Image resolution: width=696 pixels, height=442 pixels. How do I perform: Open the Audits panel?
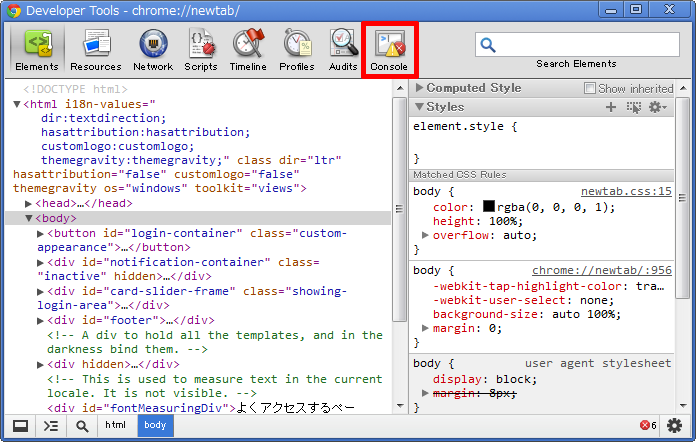343,50
